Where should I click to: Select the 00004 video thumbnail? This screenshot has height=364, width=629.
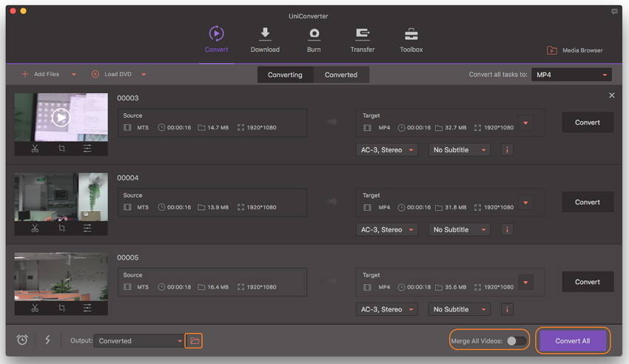(61, 198)
